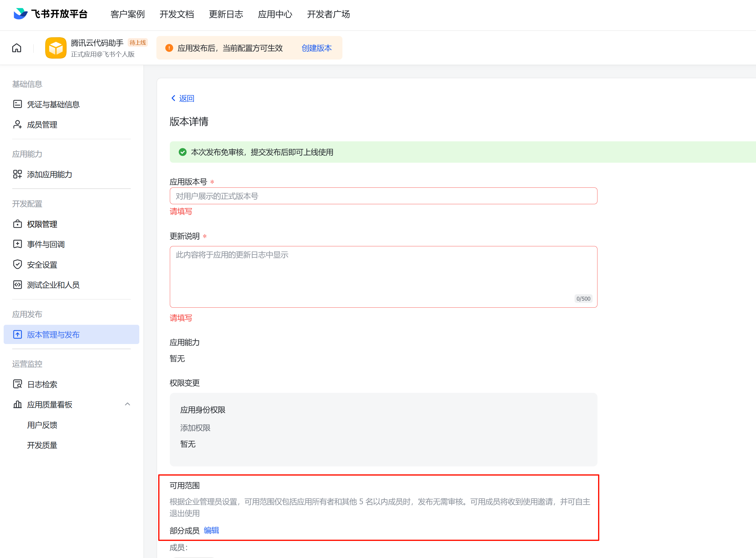This screenshot has width=756, height=558.
Task: Open 添加应用能力 in the sidebar
Action: tap(49, 174)
